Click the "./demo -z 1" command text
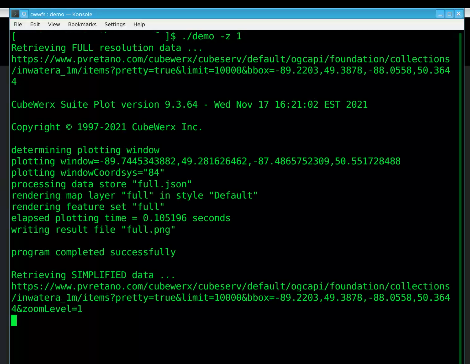The image size is (470, 364). [211, 36]
